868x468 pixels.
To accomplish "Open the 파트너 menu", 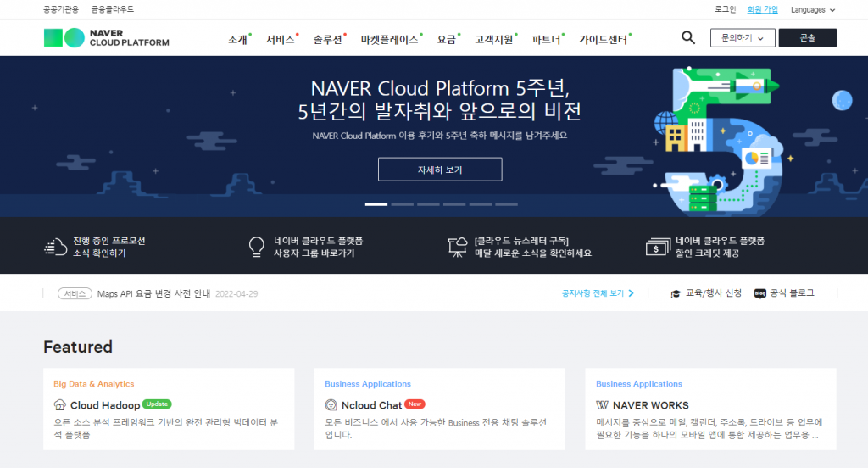I will (x=547, y=39).
